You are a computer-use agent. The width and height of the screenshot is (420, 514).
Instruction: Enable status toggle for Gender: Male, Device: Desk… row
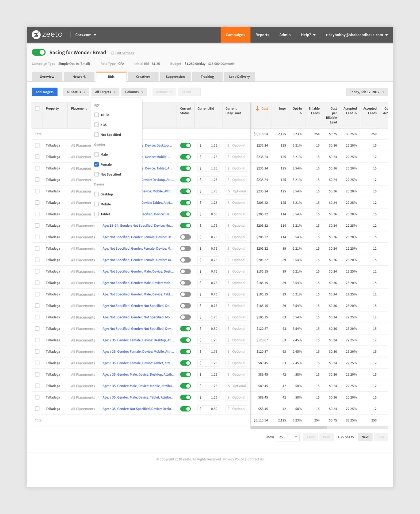click(185, 271)
